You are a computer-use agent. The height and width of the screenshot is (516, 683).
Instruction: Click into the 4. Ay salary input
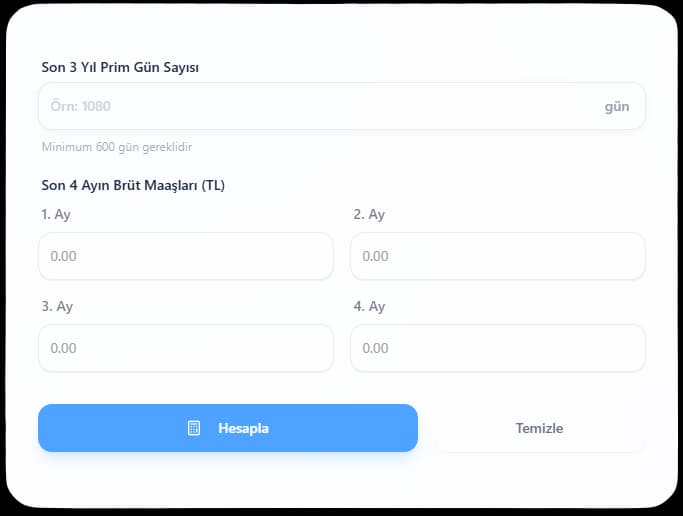coord(497,348)
